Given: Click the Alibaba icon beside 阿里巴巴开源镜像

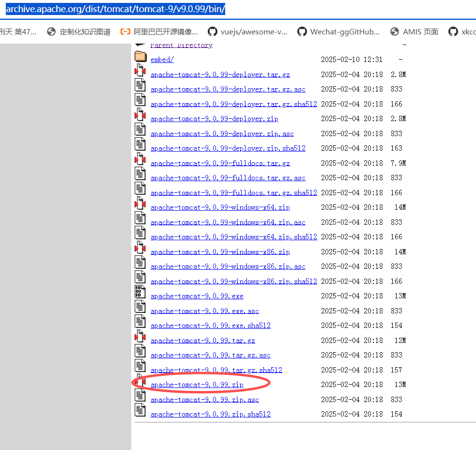Looking at the screenshot, I should (x=125, y=31).
